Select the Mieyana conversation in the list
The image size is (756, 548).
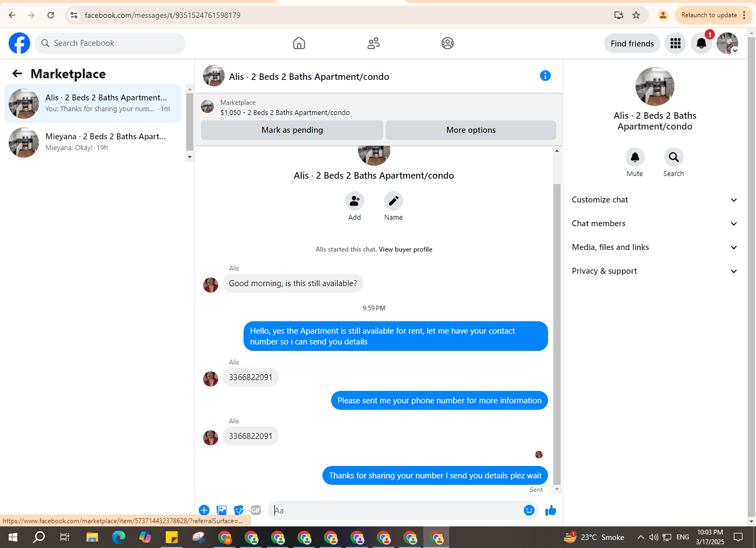(93, 143)
